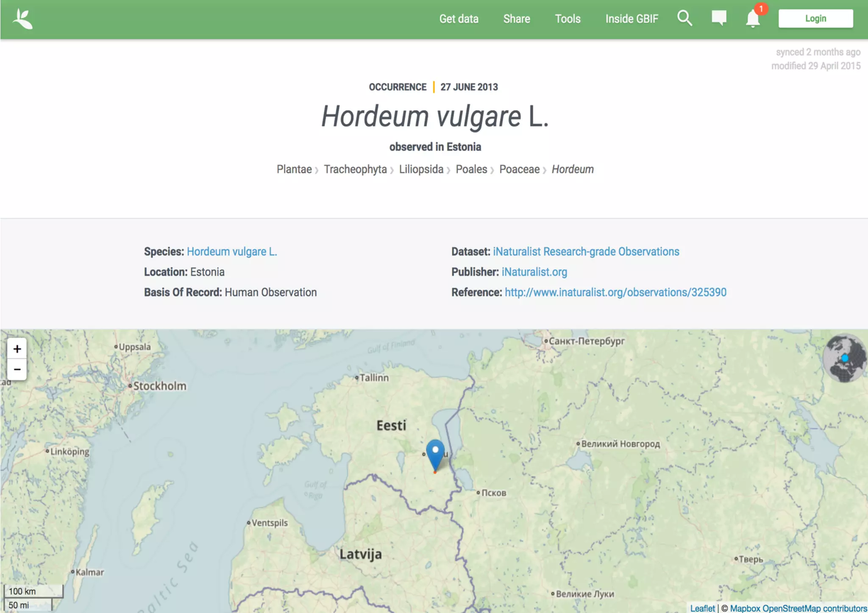Click the GBIF leaf logo

22,19
